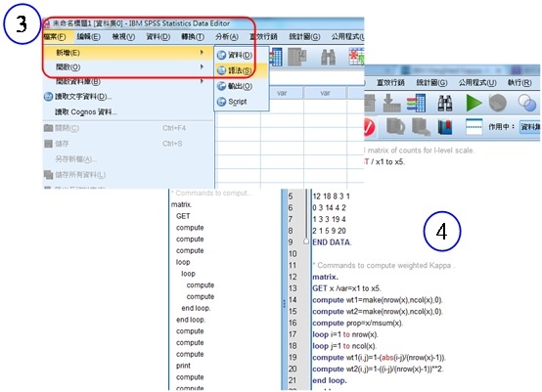Screen dimensions: 542x392
Task: Click the dashed-line split icon
Action: (x=474, y=127)
